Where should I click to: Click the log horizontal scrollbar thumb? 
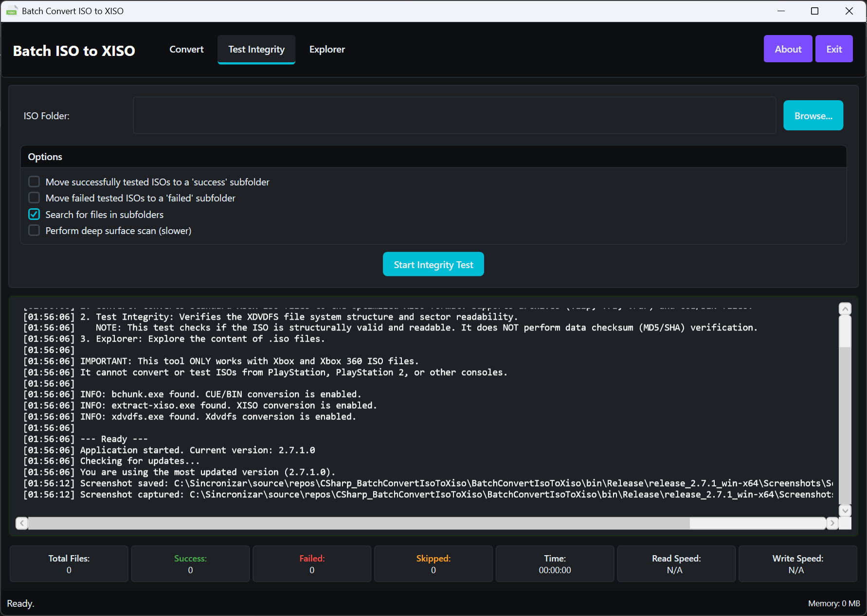[x=359, y=523]
